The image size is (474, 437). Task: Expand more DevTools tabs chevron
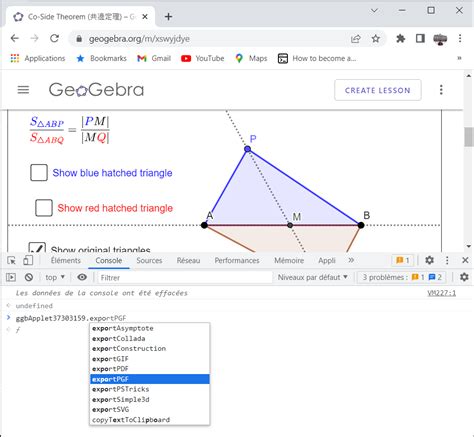click(351, 260)
